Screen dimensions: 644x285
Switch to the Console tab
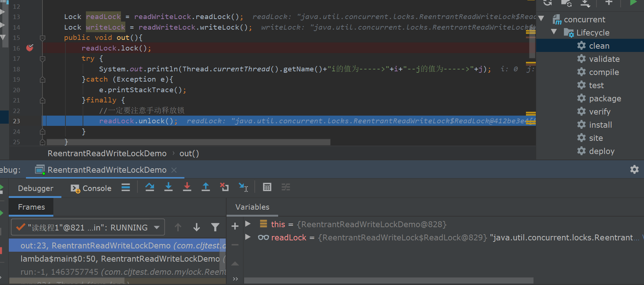[x=91, y=188]
